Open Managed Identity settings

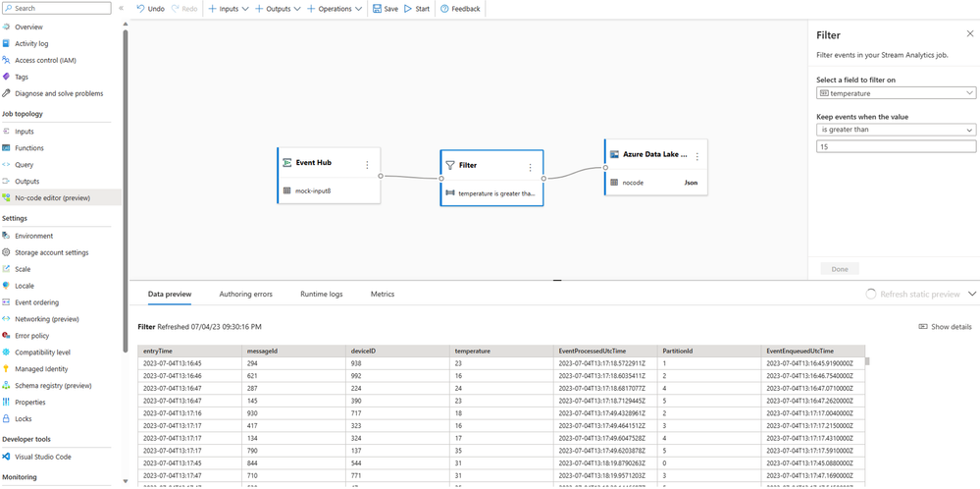coord(41,369)
